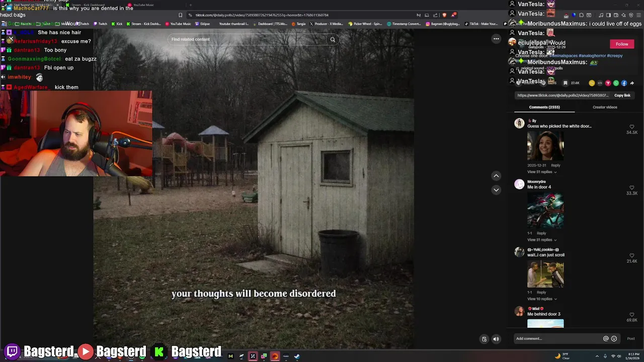Screen dimensions: 644x362
Task: Insert a mention with the @ icon
Action: 606,339
